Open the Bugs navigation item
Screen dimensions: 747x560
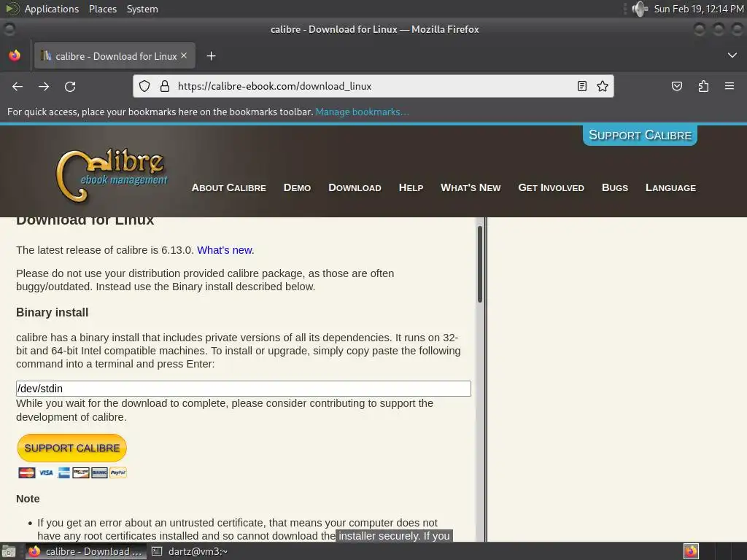point(615,187)
